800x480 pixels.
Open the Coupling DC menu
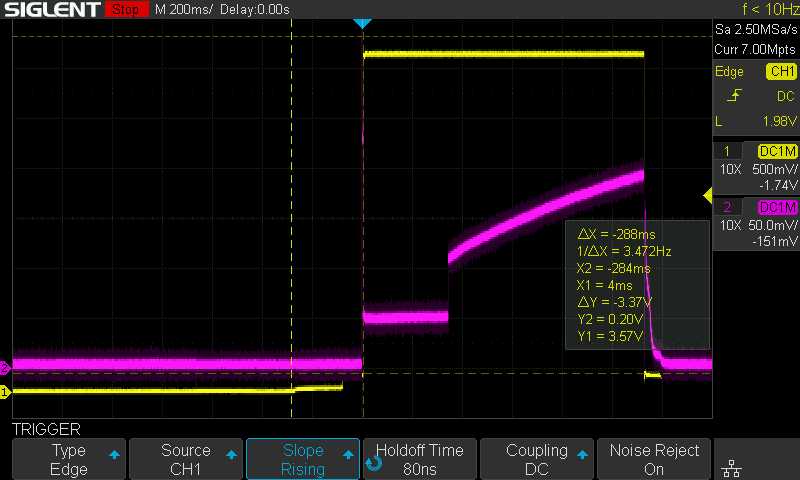pos(537,460)
